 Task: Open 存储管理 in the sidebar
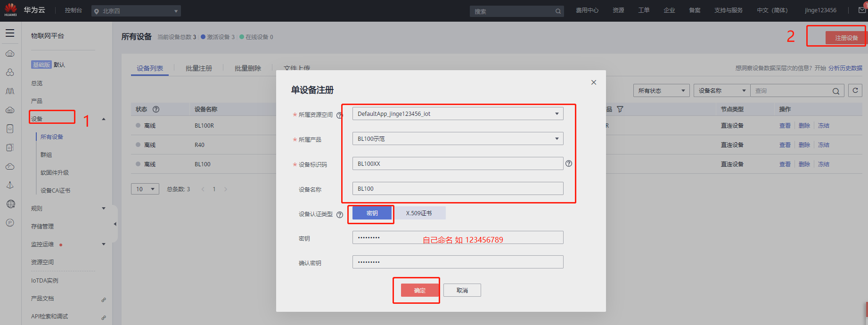pyautogui.click(x=42, y=227)
